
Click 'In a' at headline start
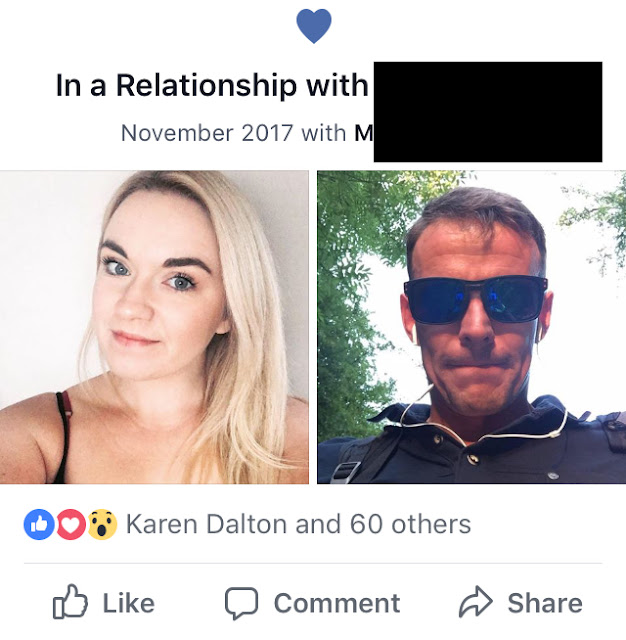[81, 86]
